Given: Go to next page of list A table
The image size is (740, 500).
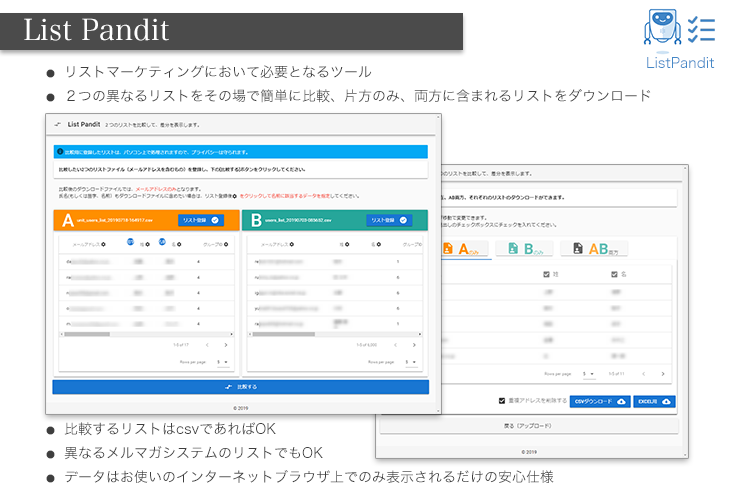Looking at the screenshot, I should [226, 345].
